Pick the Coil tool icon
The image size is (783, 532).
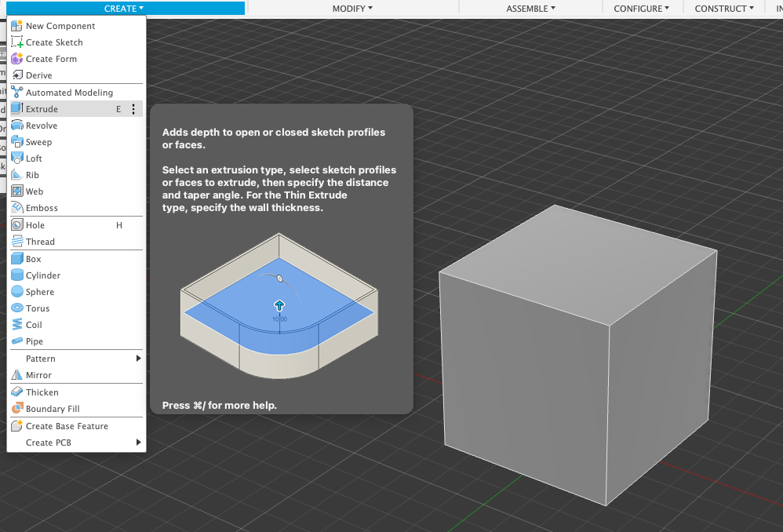(x=17, y=324)
